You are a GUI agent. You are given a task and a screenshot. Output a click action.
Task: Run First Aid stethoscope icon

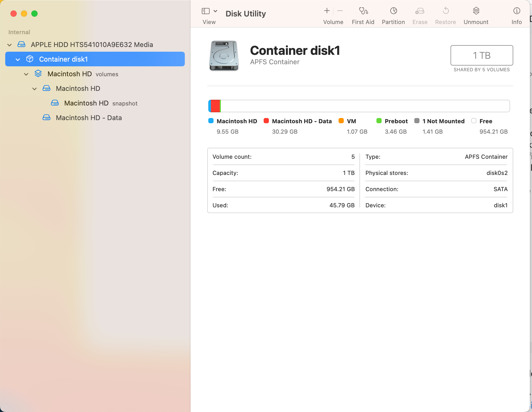tap(363, 11)
